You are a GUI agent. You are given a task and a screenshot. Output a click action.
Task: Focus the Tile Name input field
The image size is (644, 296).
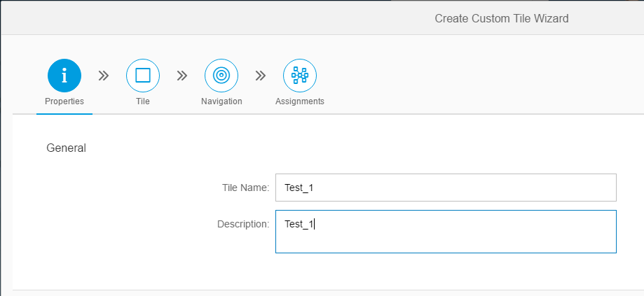pos(446,188)
